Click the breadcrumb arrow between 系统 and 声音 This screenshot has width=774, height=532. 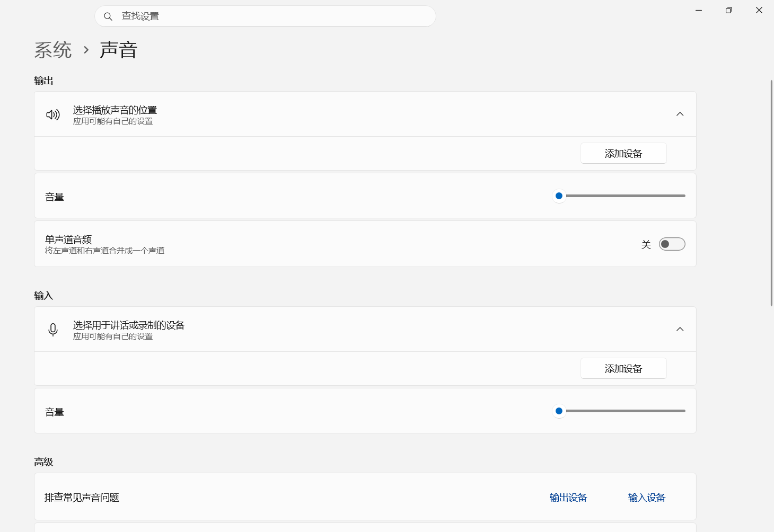click(86, 50)
